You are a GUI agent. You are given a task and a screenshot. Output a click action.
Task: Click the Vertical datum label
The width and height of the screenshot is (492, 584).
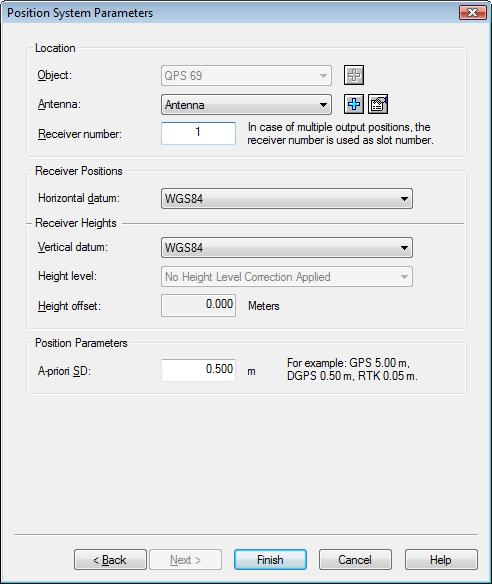73,247
